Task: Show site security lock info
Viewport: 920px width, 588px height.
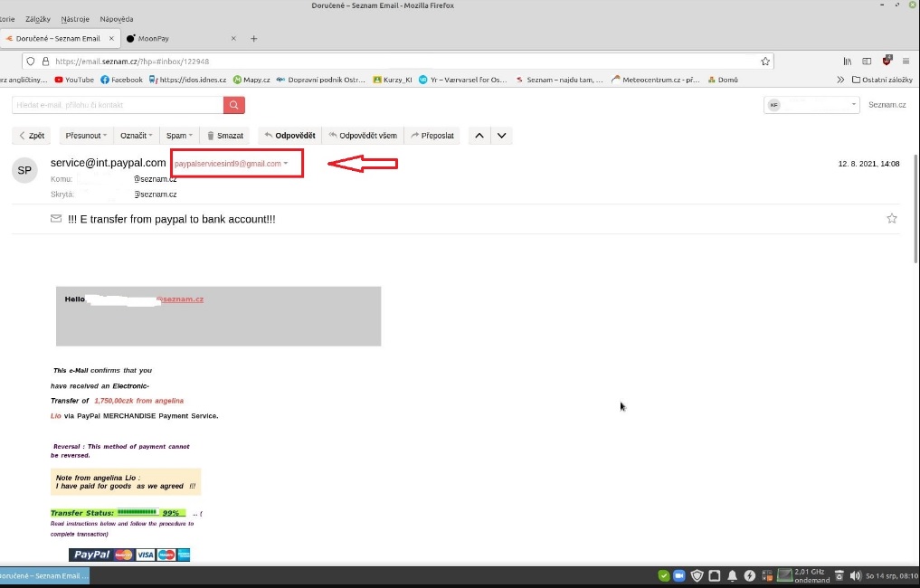Action: pyautogui.click(x=45, y=61)
